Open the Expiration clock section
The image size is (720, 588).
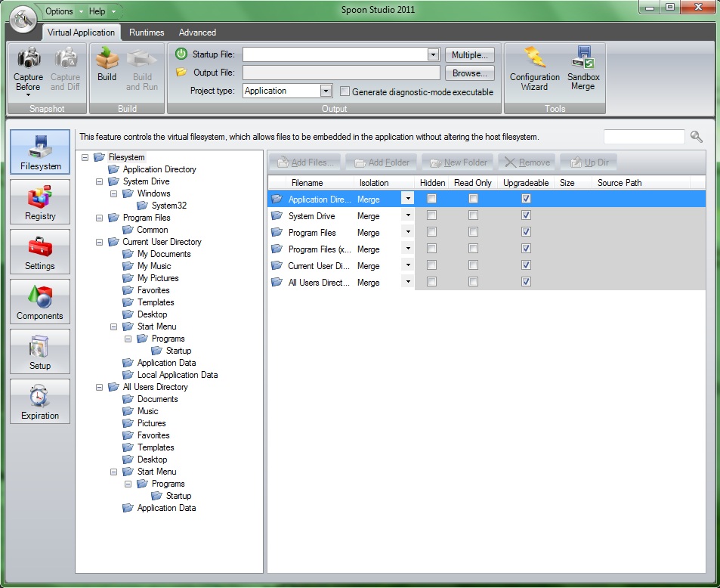(40, 401)
